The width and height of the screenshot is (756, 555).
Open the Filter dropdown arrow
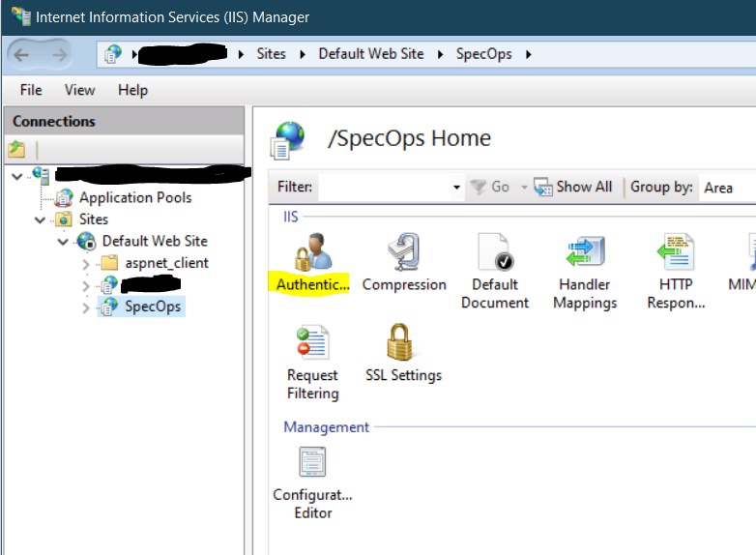[x=456, y=187]
